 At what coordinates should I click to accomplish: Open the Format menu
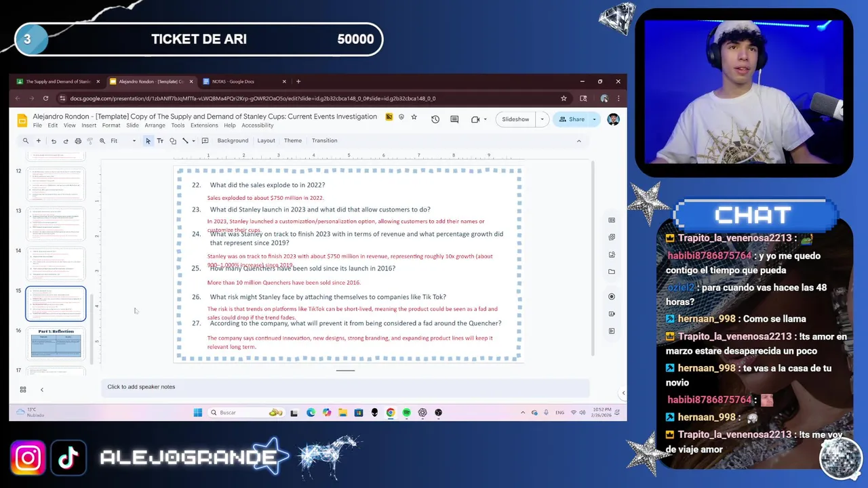tap(111, 125)
